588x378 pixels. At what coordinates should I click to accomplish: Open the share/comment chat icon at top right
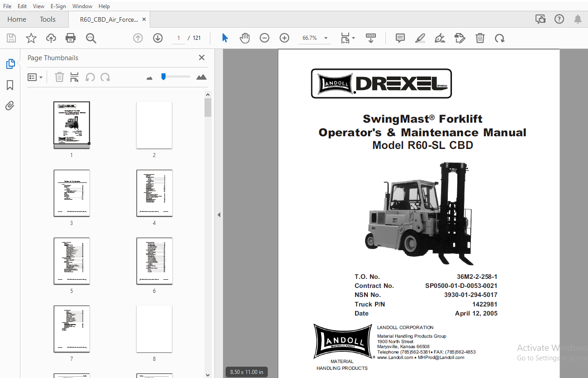tap(540, 19)
